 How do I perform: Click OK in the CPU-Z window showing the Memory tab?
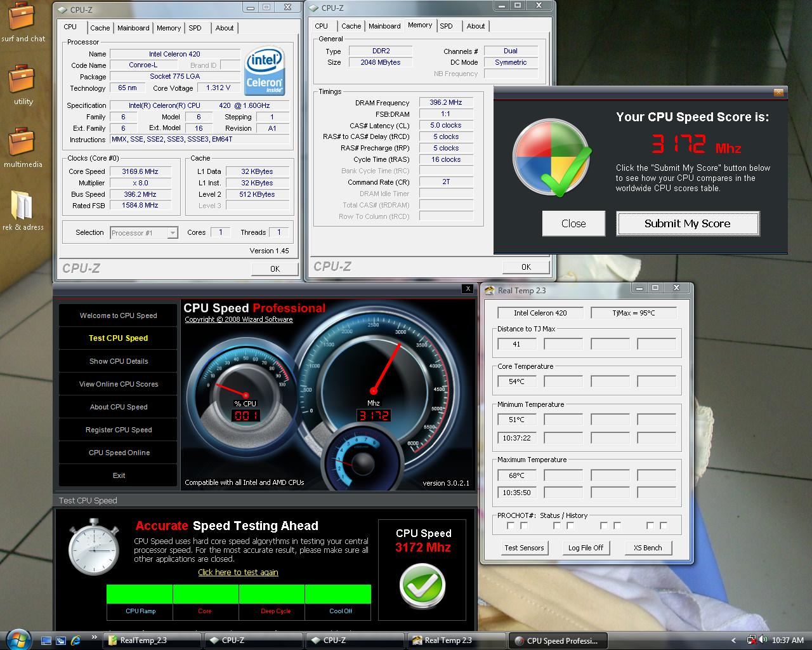[x=526, y=267]
